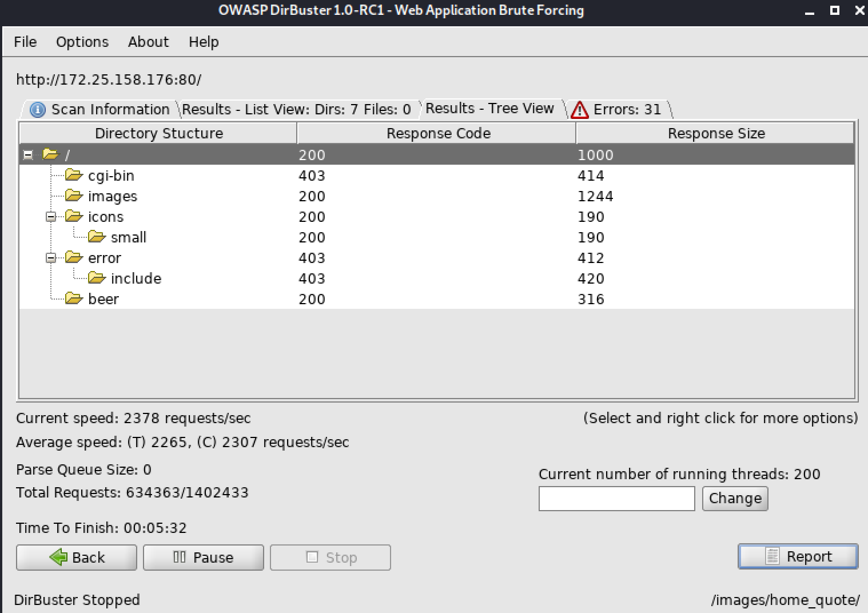Click response code 200 for images row
868x613 pixels.
pyautogui.click(x=312, y=196)
